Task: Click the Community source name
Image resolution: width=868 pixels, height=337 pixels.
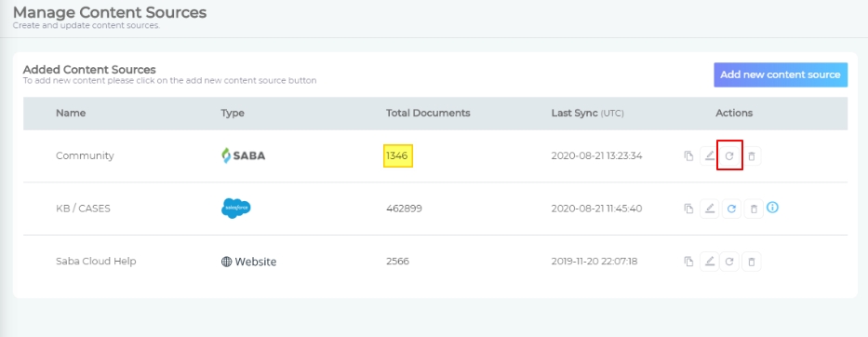Action: tap(85, 155)
